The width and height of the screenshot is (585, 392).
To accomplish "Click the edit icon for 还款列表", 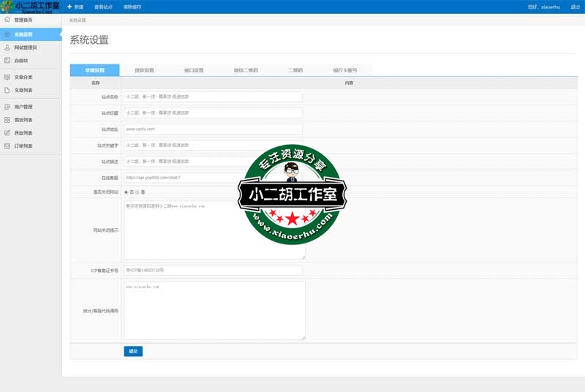I will (x=7, y=133).
